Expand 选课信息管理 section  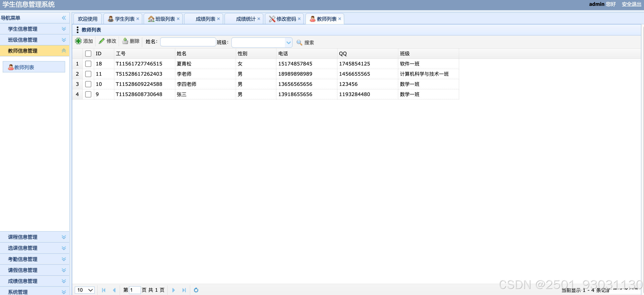tap(64, 248)
